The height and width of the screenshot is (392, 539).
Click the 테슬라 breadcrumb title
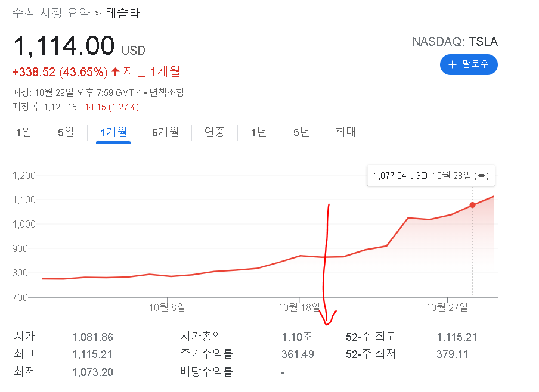tap(123, 13)
